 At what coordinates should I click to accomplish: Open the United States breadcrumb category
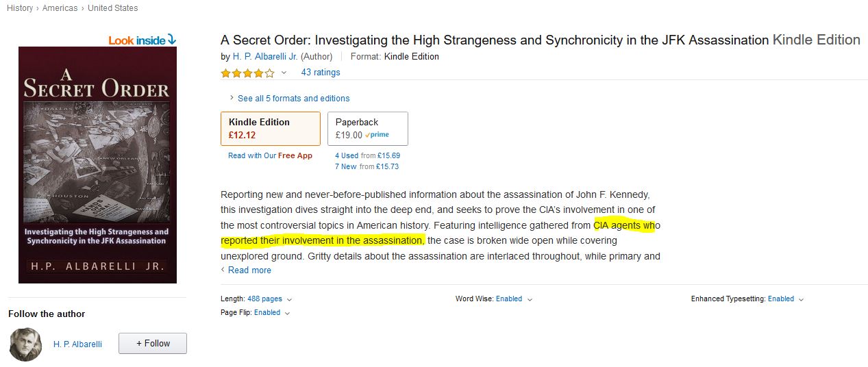click(x=112, y=8)
